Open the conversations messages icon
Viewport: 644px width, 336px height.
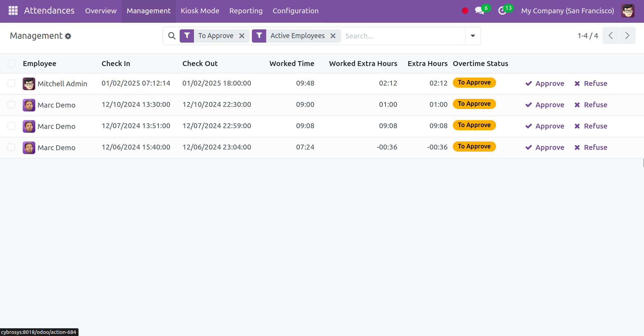pyautogui.click(x=480, y=11)
